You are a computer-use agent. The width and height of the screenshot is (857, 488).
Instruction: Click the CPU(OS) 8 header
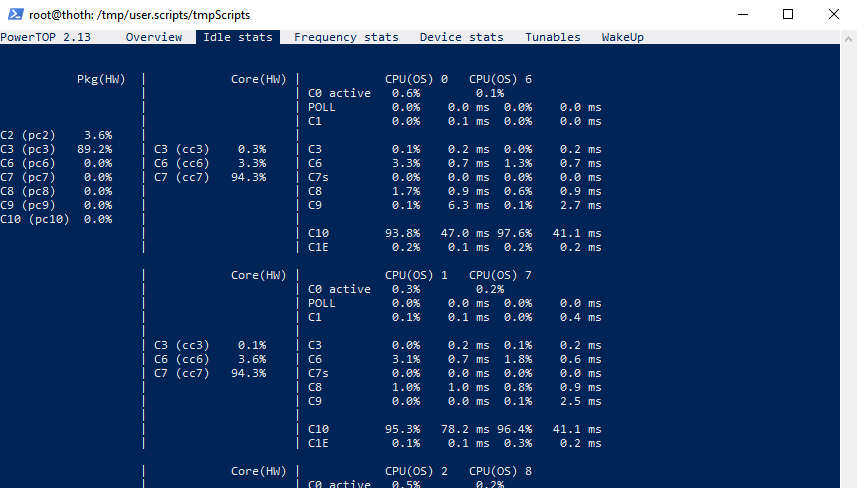(500, 471)
